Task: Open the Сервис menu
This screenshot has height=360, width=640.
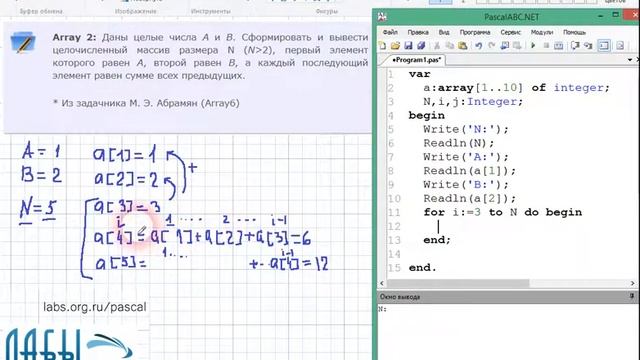Action: [511, 32]
